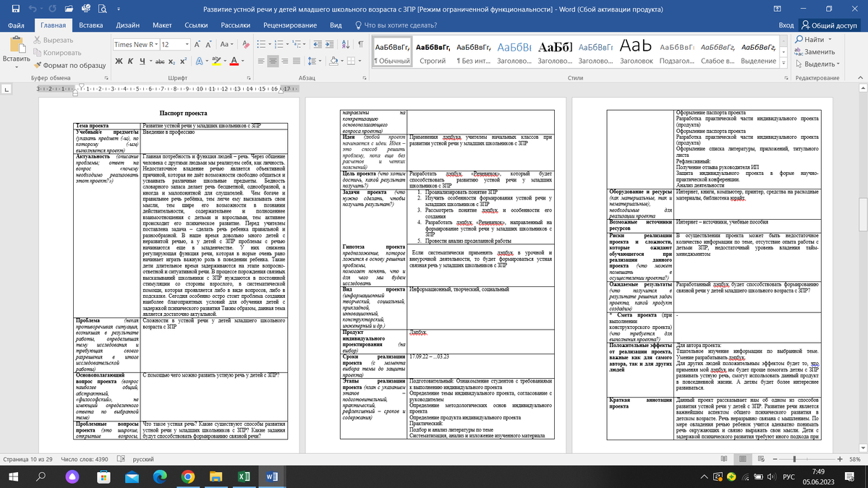
Task: Open Найти dropdown arrow
Action: click(830, 40)
